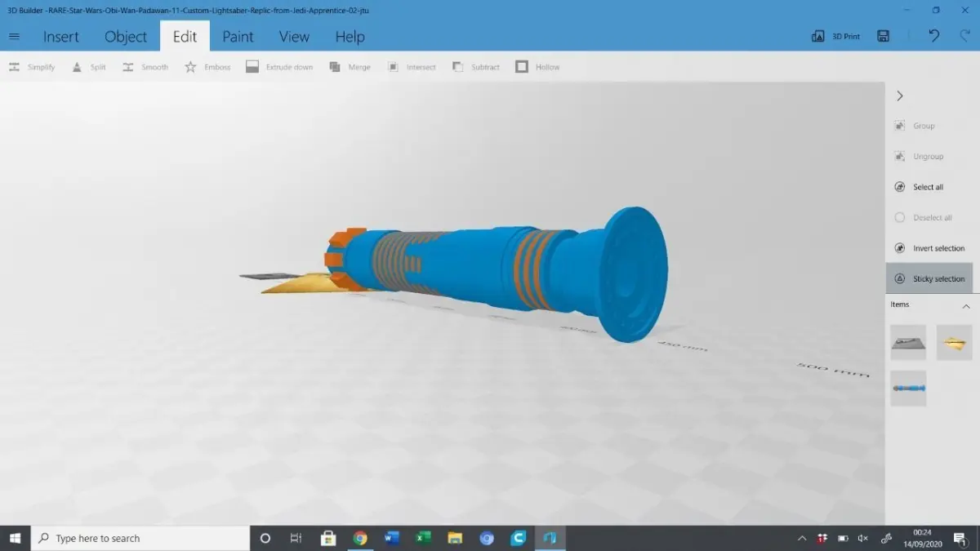Collapse the Items list chevron
980x551 pixels.
(x=966, y=306)
